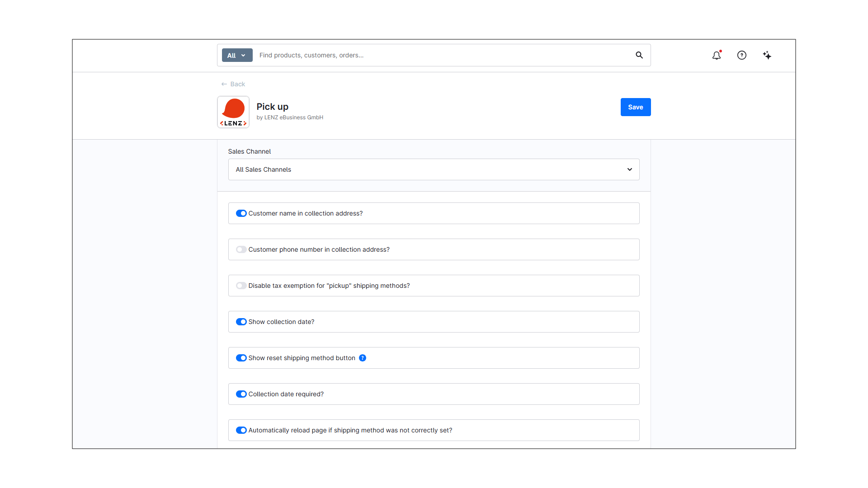Click the LENZ plugin logo
The width and height of the screenshot is (868, 488).
click(x=233, y=112)
